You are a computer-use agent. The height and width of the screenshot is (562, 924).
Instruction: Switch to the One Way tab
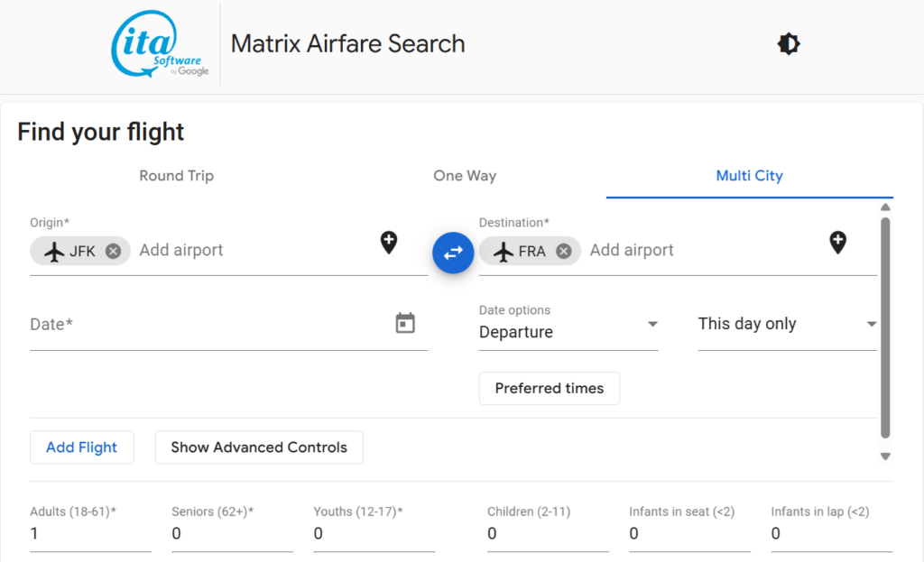coord(465,176)
